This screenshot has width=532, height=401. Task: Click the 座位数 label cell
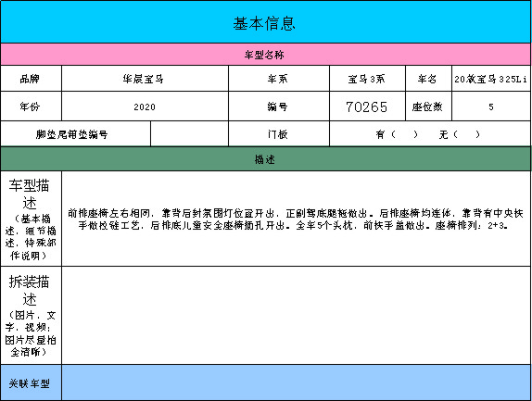pos(428,107)
